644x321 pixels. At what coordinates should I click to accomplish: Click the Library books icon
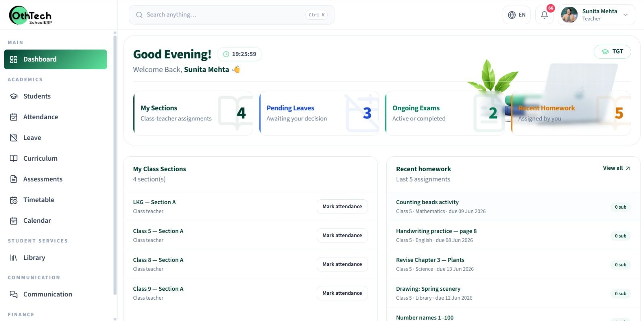click(14, 258)
